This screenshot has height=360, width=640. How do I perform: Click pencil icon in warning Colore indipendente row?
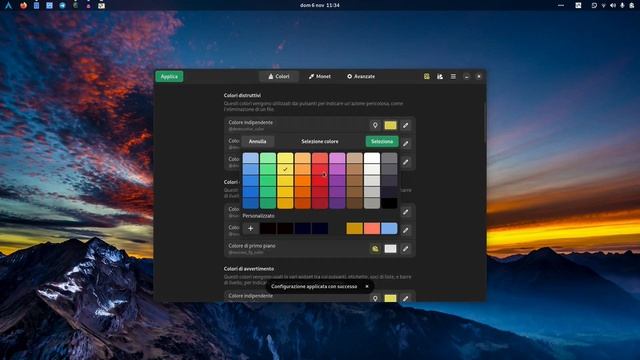tap(405, 298)
